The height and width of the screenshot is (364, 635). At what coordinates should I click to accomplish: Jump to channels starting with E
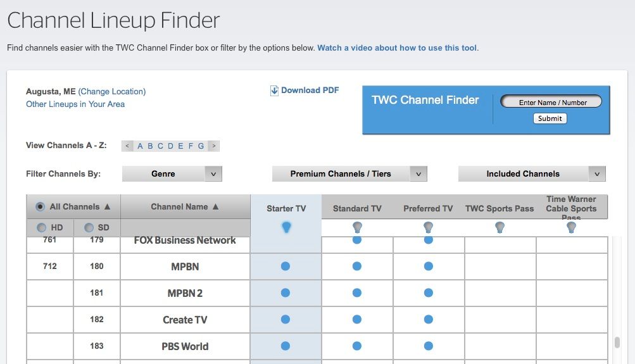click(x=180, y=146)
